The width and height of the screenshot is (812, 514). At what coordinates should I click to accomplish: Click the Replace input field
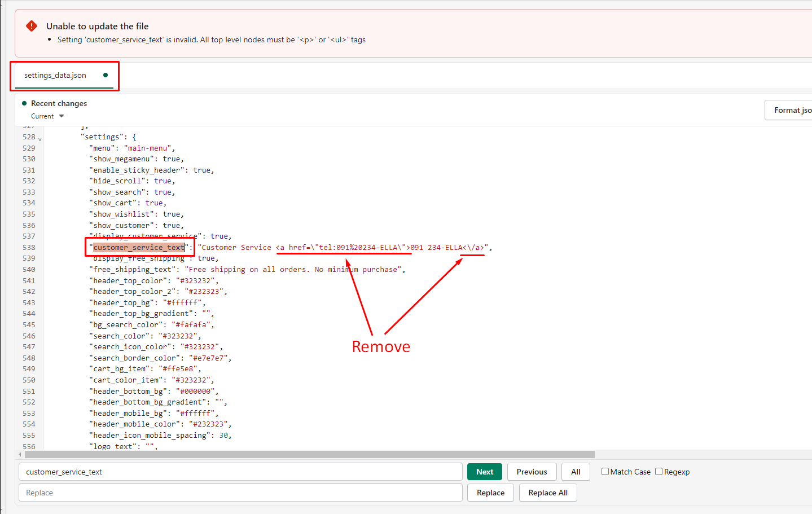240,493
